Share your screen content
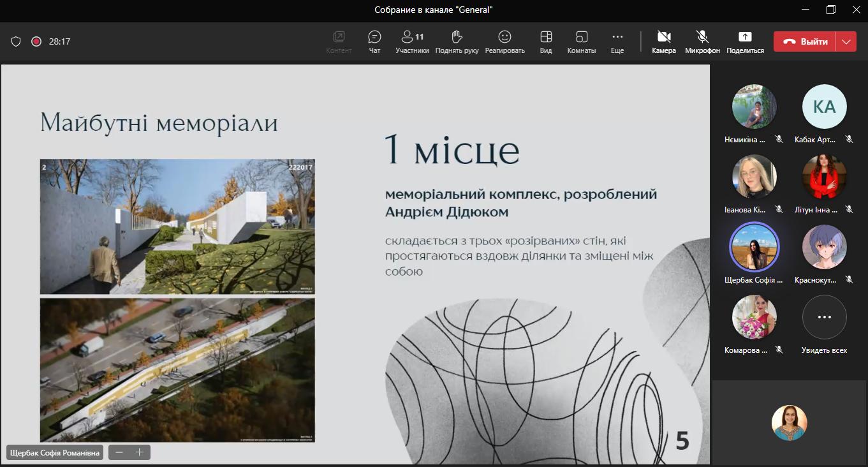Screen dimensions: 868x467 pos(745,42)
